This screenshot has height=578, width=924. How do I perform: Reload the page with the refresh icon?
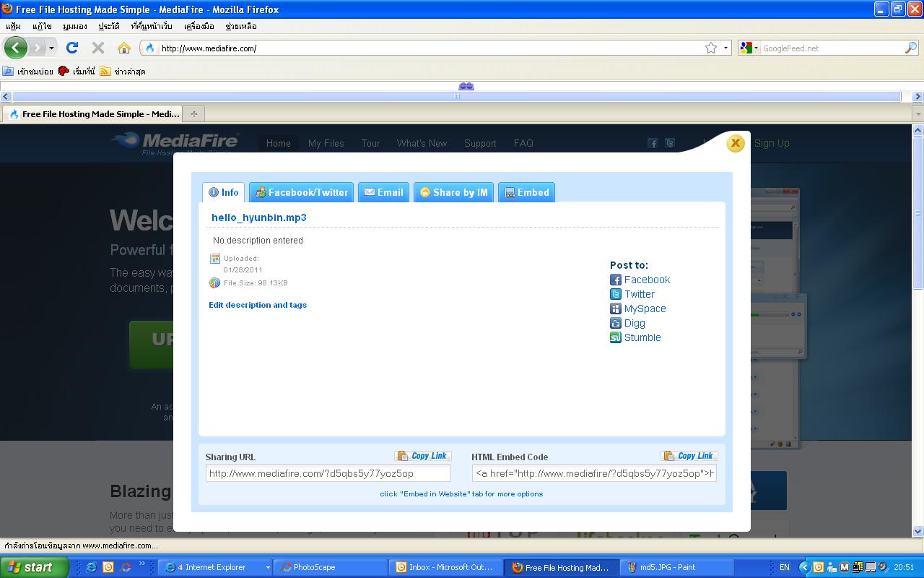71,48
